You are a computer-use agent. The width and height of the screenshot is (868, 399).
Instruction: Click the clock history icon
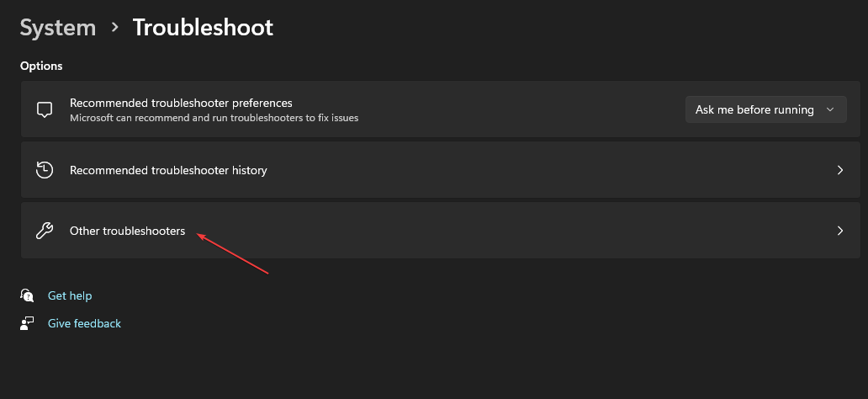click(45, 169)
